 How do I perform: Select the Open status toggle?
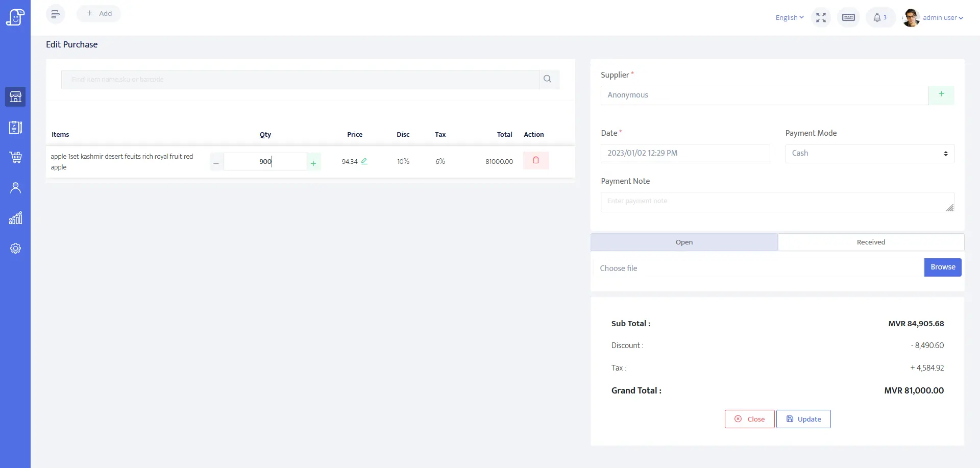click(x=684, y=242)
